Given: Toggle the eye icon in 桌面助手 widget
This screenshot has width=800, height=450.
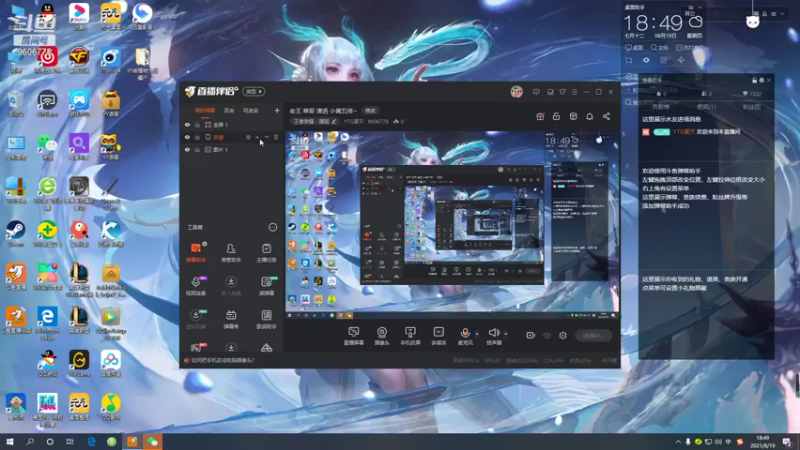Looking at the screenshot, I should (x=646, y=60).
